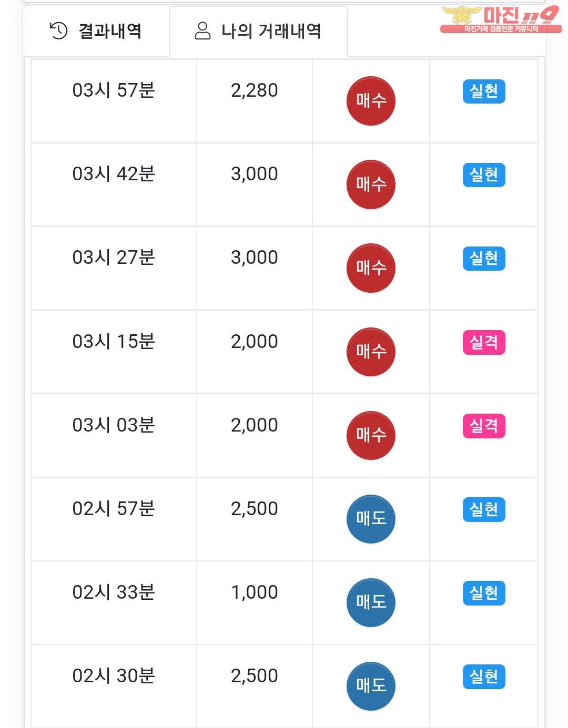Click 실현 label in 03시 27분 row

pyautogui.click(x=484, y=259)
